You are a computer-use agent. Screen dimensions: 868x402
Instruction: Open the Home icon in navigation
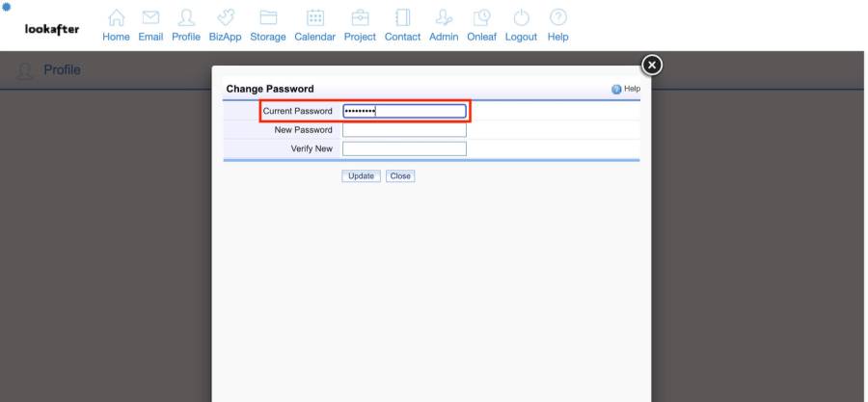[x=116, y=18]
